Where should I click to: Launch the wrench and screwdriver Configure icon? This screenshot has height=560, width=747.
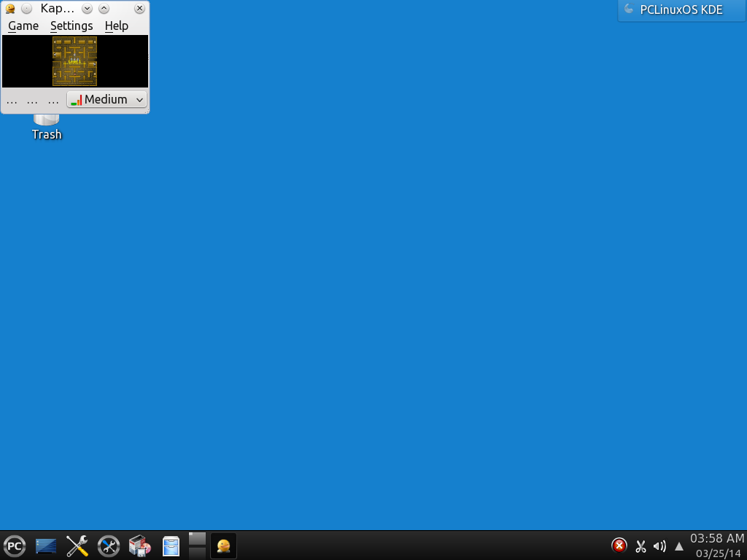(77, 545)
